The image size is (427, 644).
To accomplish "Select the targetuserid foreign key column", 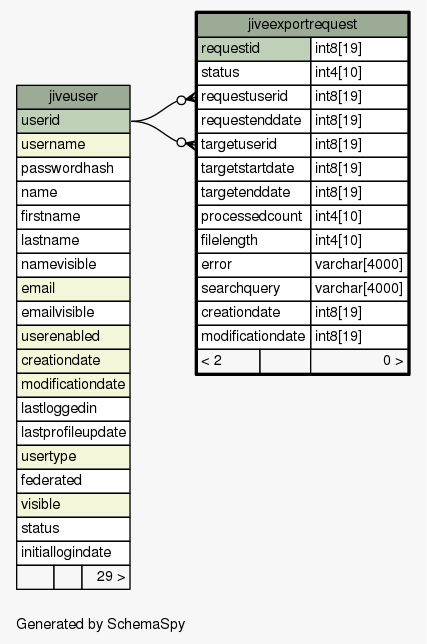I will [x=254, y=145].
